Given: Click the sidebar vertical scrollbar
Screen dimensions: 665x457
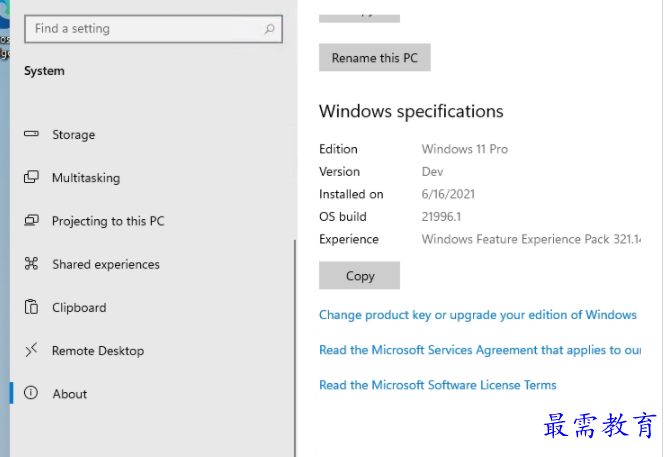Looking at the screenshot, I should 295,348.
